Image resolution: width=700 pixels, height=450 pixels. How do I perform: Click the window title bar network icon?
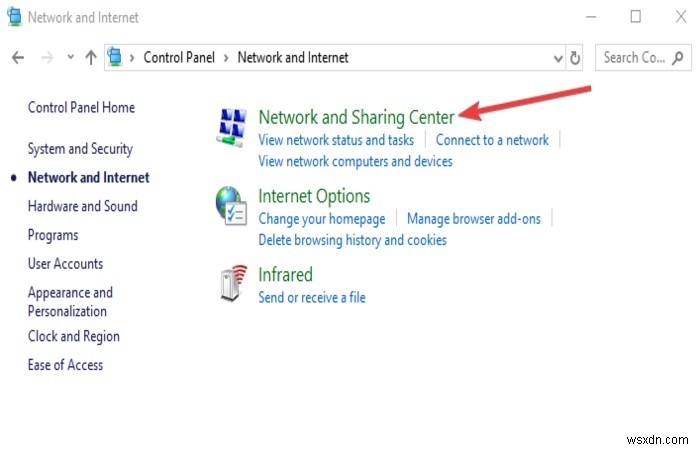click(x=14, y=17)
